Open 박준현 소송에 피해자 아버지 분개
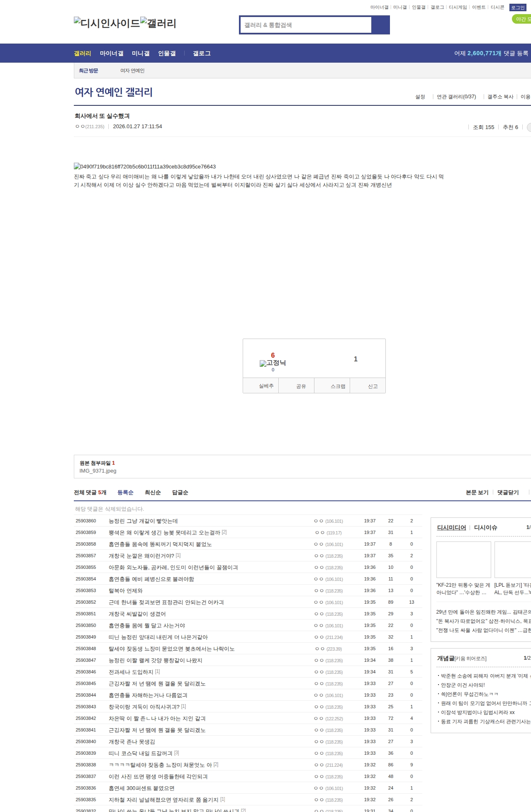 [485, 676]
